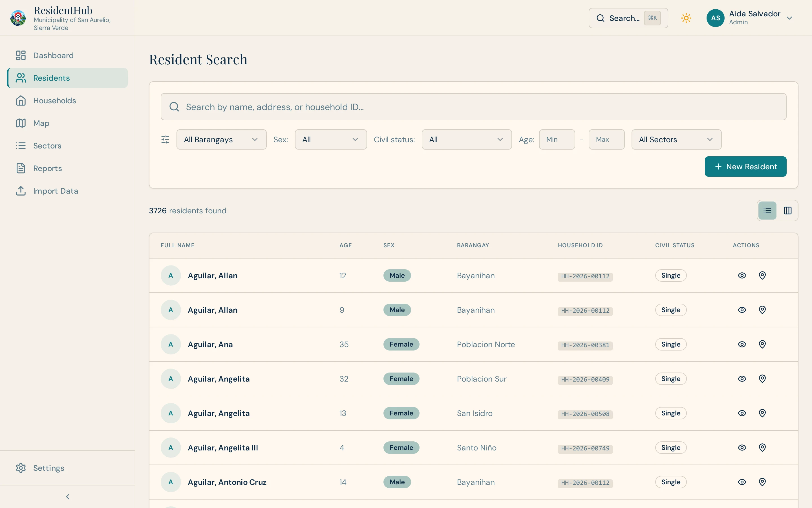Viewport: 812px width, 508px height.
Task: View details for Aguilar, Allan age 9
Action: (x=742, y=310)
